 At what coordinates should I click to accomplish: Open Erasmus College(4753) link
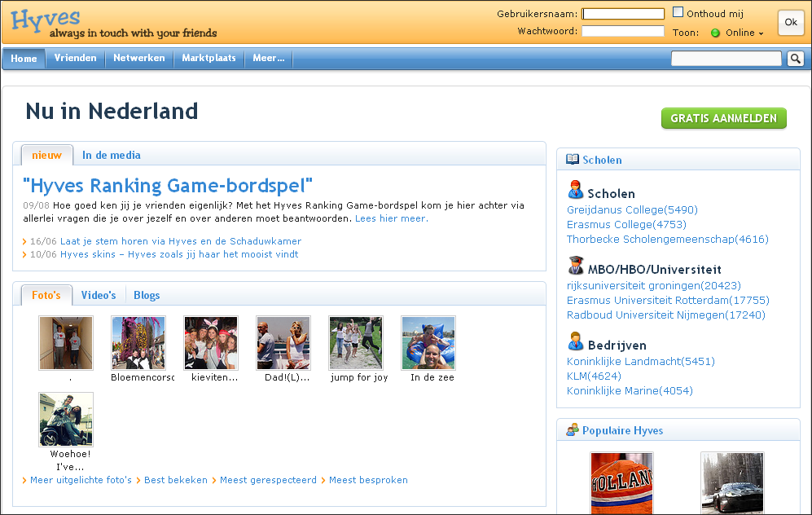point(626,224)
